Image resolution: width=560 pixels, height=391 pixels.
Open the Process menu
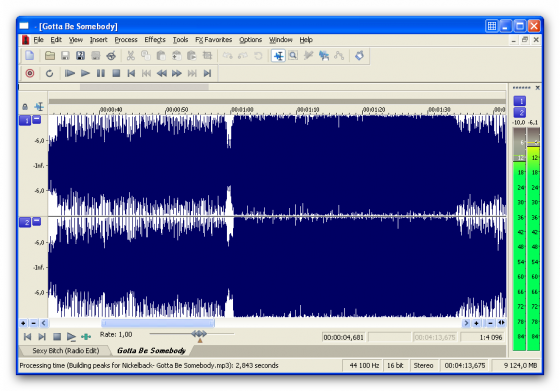tap(126, 40)
